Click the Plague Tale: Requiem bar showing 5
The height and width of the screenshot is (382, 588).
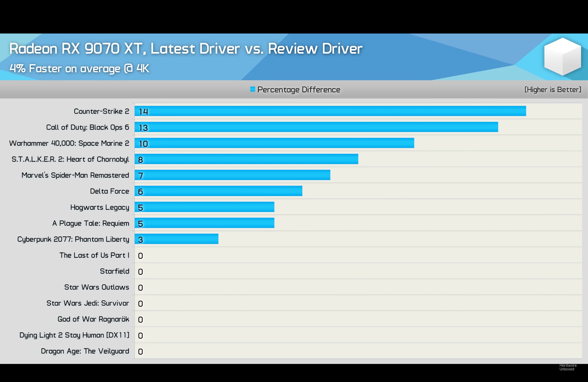(204, 223)
